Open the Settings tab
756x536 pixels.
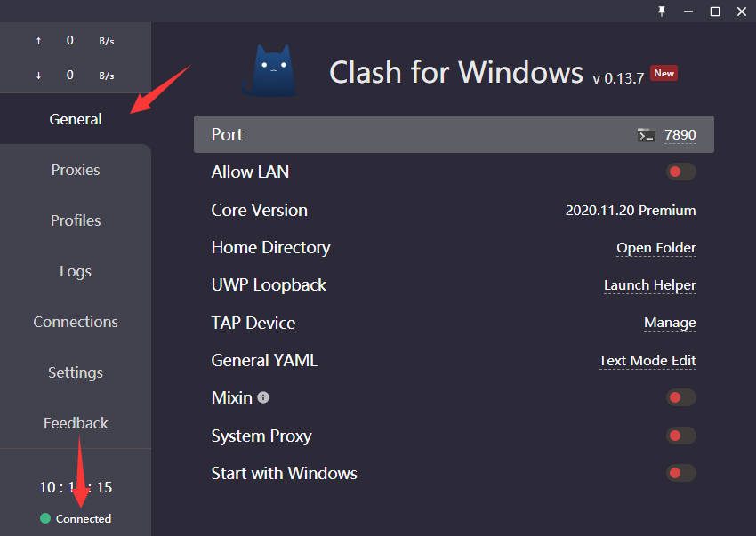click(x=76, y=372)
